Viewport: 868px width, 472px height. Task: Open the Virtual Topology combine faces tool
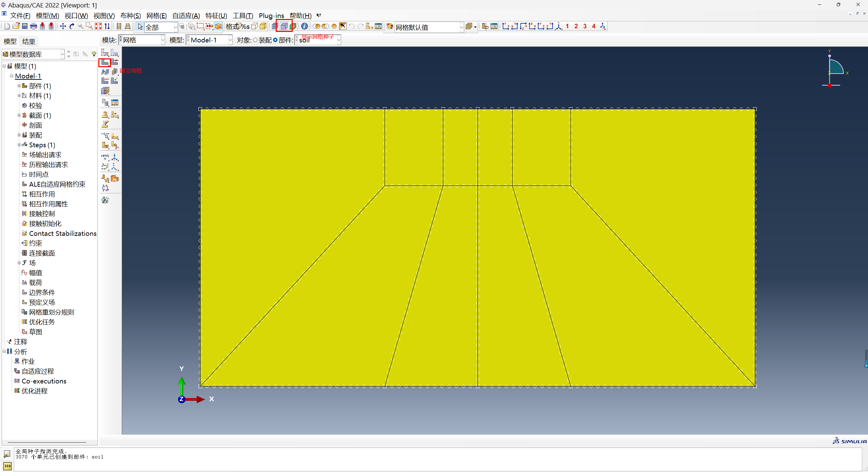[105, 178]
